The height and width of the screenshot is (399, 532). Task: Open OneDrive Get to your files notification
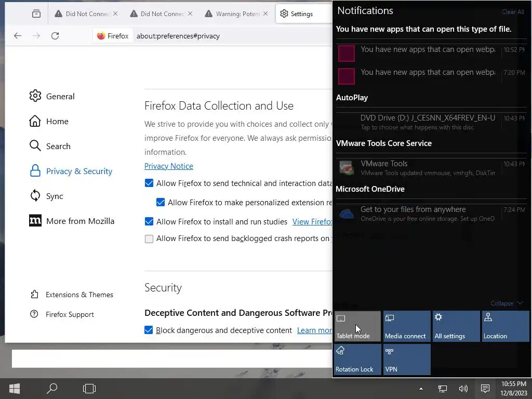pyautogui.click(x=431, y=214)
